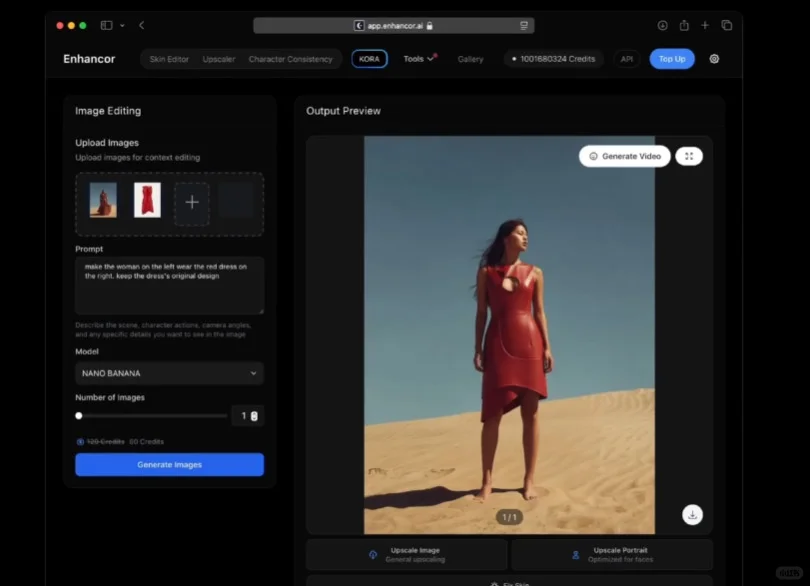Click the credits balance display

coord(553,59)
